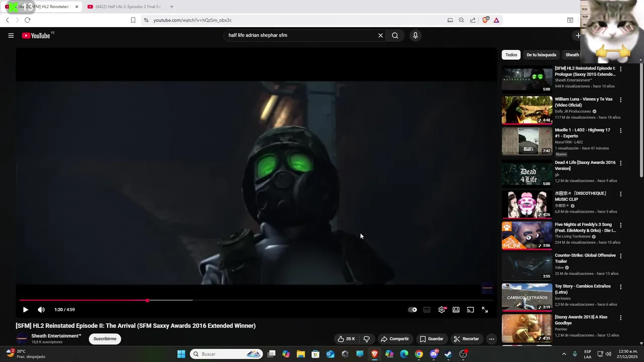
Task: Enter fullscreen video mode
Action: [x=485, y=310]
